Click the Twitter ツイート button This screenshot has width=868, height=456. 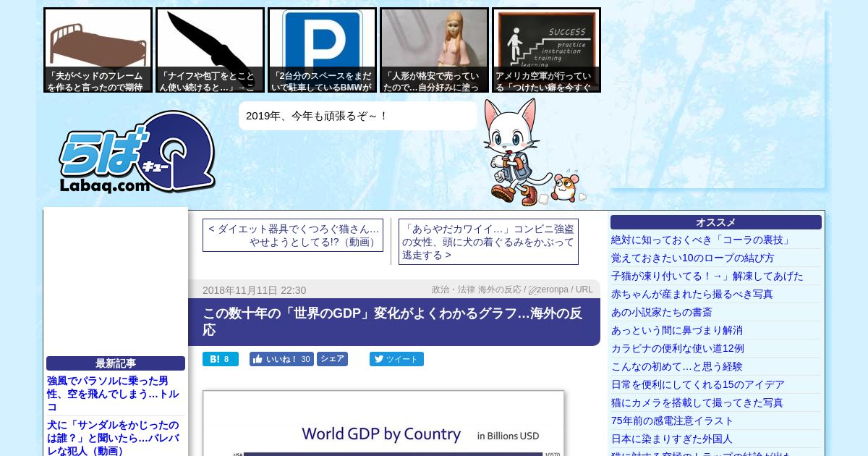click(396, 359)
